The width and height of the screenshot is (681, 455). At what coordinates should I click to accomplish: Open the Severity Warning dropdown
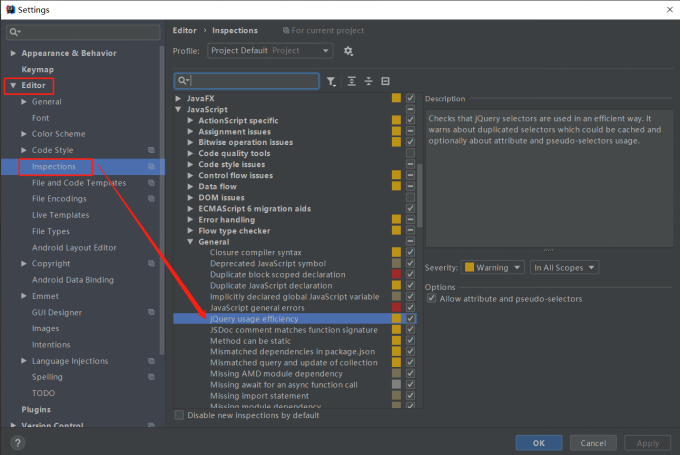click(x=493, y=267)
